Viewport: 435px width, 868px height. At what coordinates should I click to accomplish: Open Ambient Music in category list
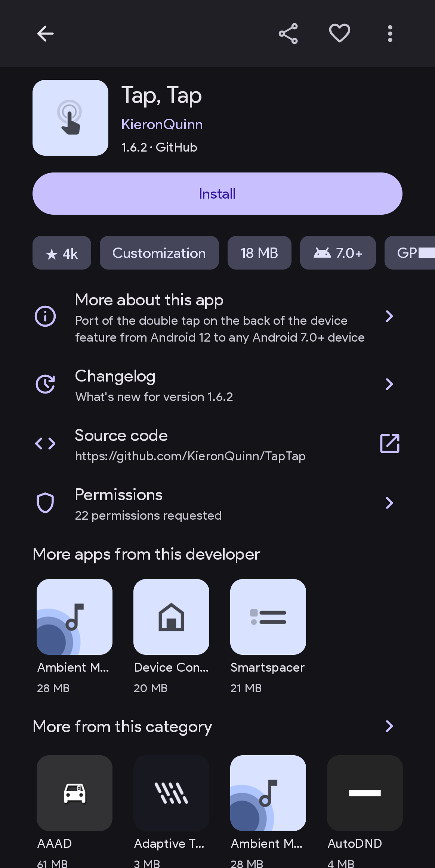(268, 793)
